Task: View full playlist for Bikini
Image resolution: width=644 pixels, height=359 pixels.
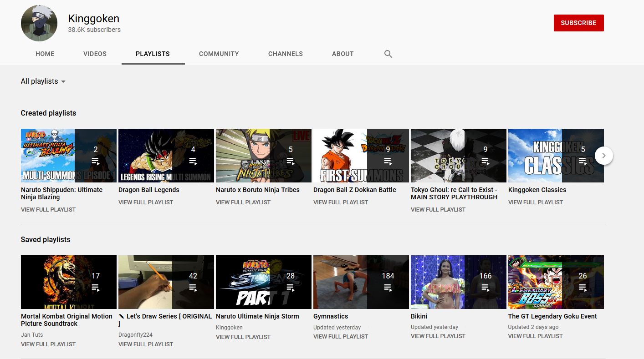Action: (438, 336)
